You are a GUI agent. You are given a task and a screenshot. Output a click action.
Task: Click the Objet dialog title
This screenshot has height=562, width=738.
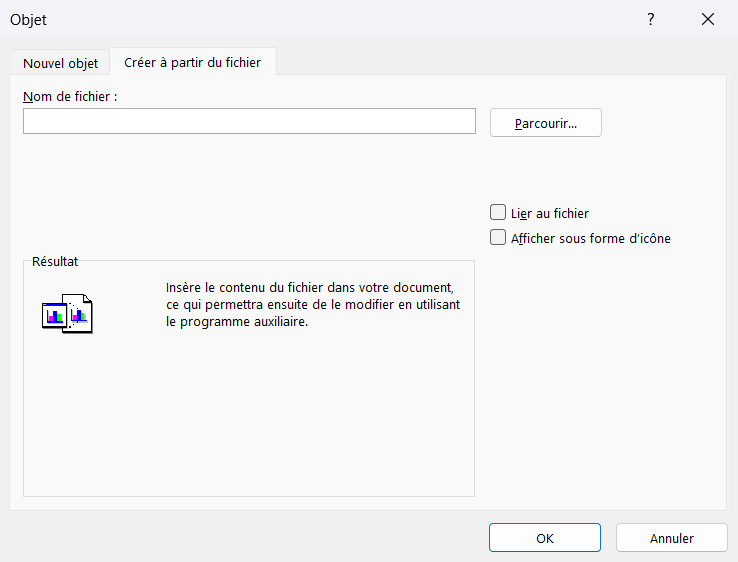28,20
